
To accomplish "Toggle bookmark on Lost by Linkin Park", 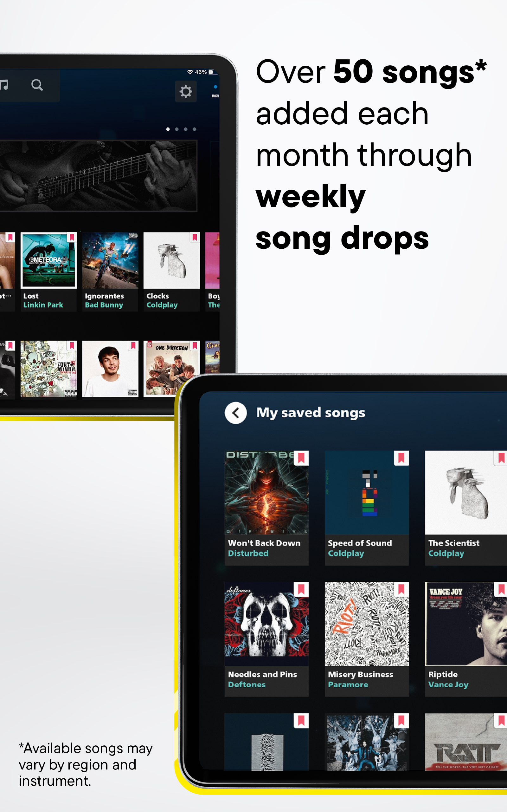I will [x=71, y=238].
